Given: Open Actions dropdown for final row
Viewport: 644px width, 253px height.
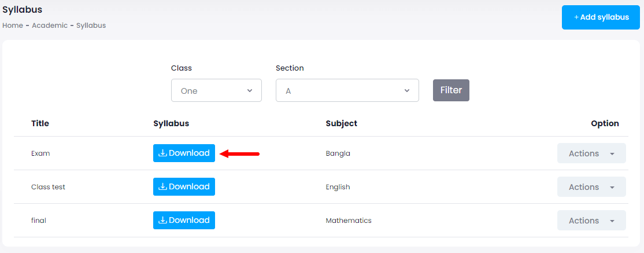Looking at the screenshot, I should (x=591, y=221).
